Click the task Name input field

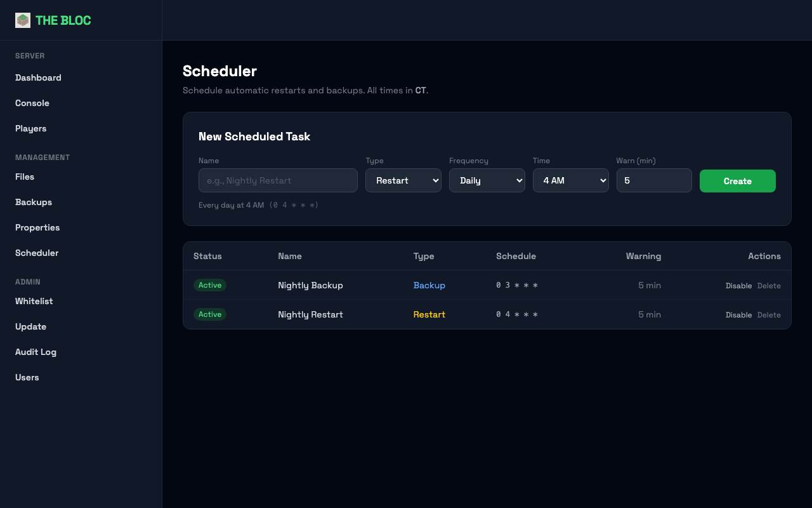click(278, 180)
